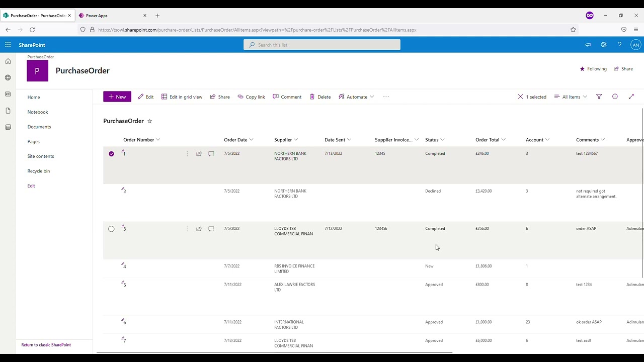The height and width of the screenshot is (362, 644).
Task: Expand the Automate dropdown
Action: (x=357, y=97)
